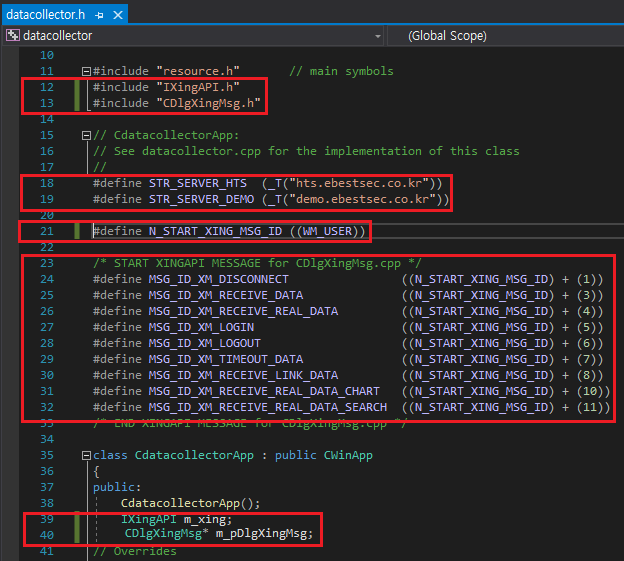Click the "CDlgXingMsg.h" include string
Image resolution: width=624 pixels, height=561 pixels.
pos(208,103)
